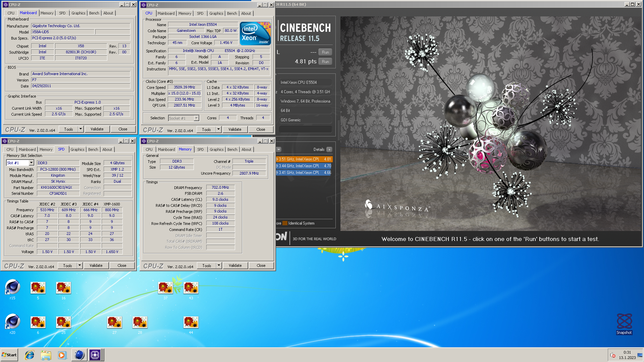The width and height of the screenshot is (644, 362).
Task: Expand Tools arrow in CPU-Z CPU window
Action: point(218,129)
